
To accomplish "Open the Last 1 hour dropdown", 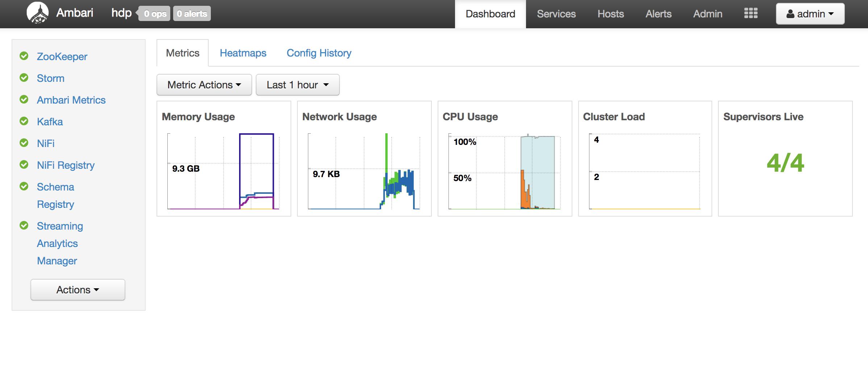I will [x=297, y=85].
